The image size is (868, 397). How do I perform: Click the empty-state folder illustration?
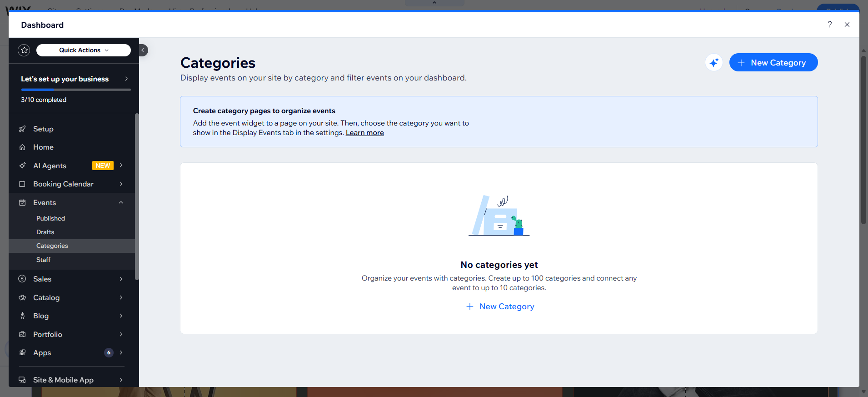click(499, 215)
